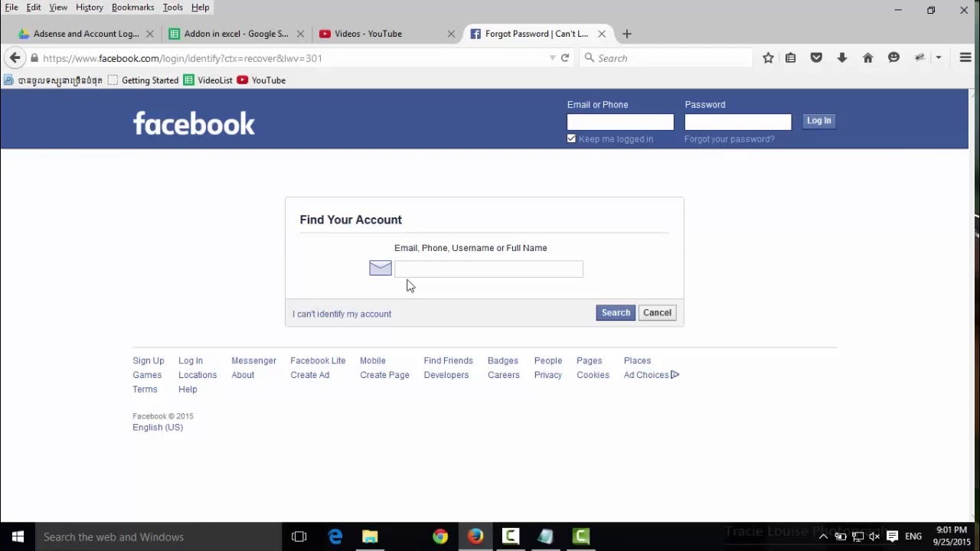The width and height of the screenshot is (980, 551).
Task: Click the address bar URL
Action: [182, 58]
